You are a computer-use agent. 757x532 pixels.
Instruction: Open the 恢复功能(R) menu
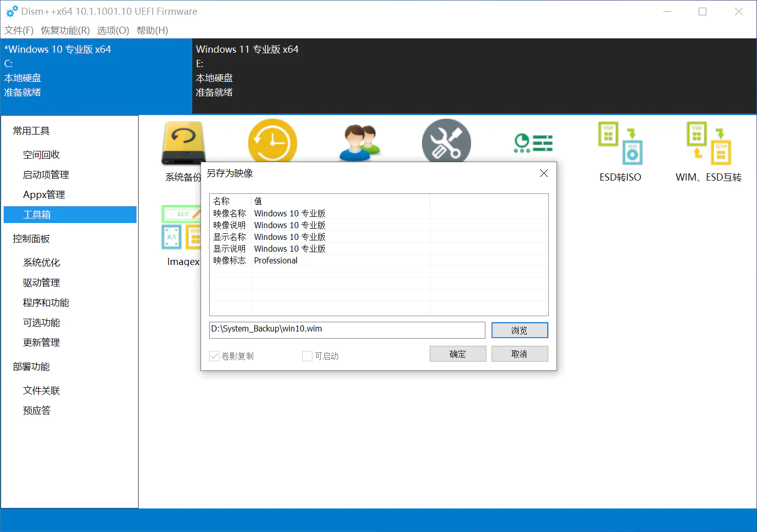pos(65,31)
